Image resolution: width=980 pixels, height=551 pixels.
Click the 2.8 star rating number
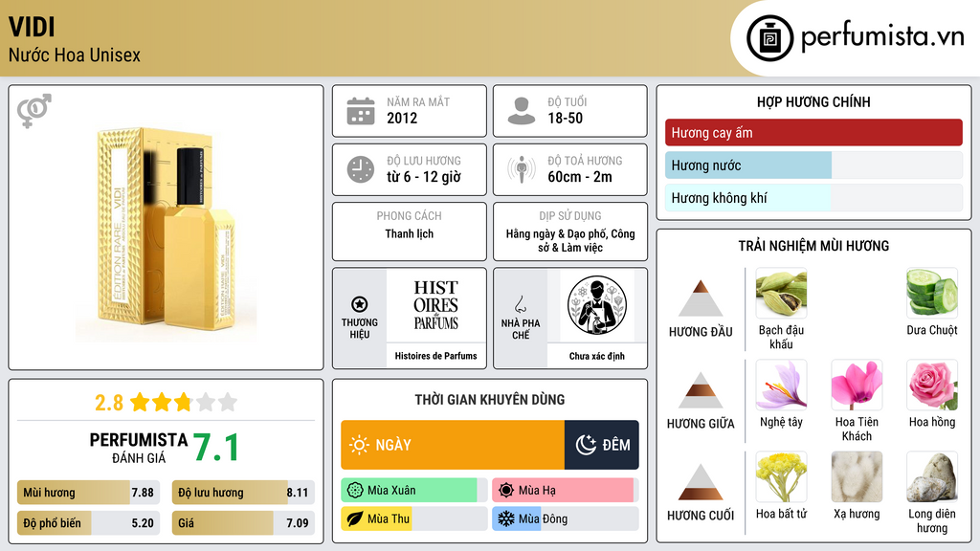[109, 403]
